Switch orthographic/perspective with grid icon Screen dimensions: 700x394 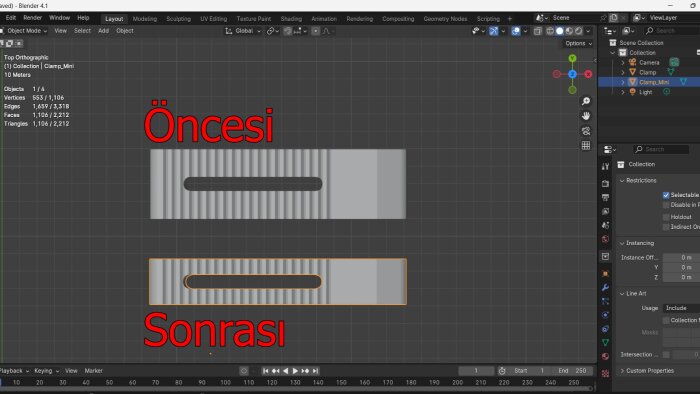click(x=586, y=145)
